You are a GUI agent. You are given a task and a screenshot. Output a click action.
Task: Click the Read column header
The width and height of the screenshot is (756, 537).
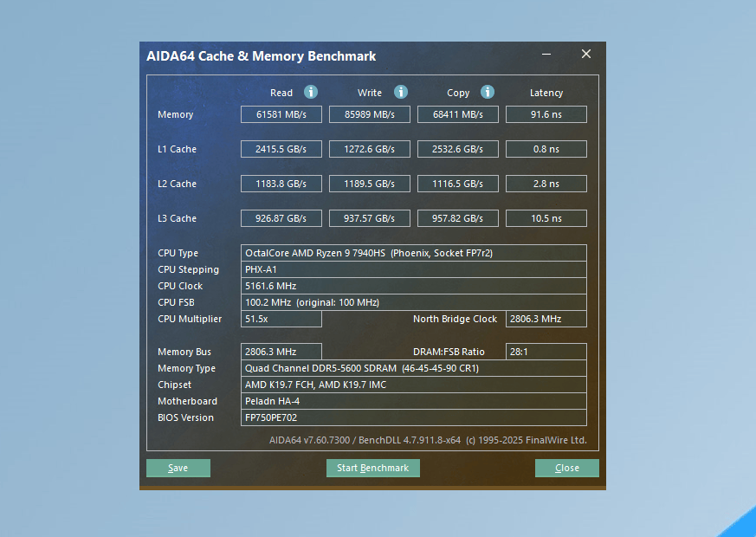(281, 93)
